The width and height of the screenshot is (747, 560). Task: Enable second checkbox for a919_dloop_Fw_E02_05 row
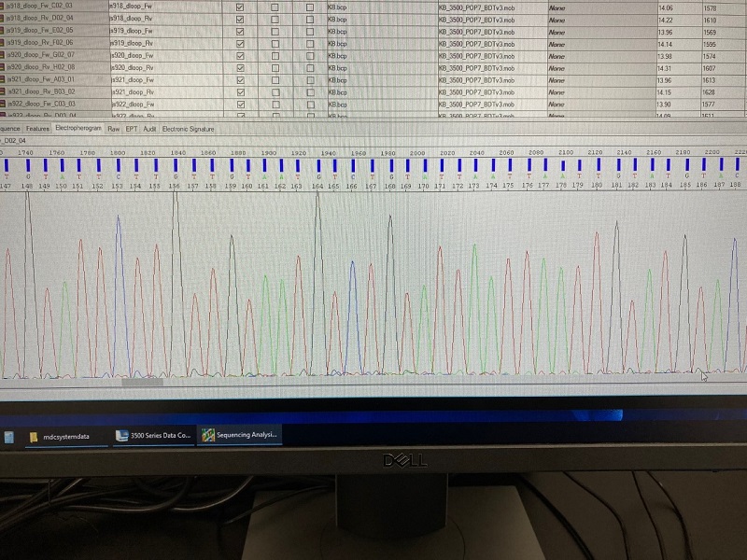coord(275,31)
